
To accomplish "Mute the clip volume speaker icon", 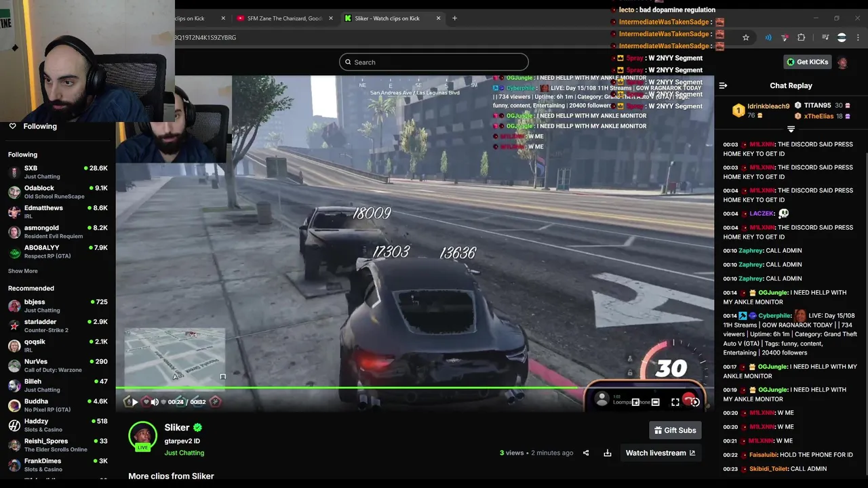I will click(155, 402).
